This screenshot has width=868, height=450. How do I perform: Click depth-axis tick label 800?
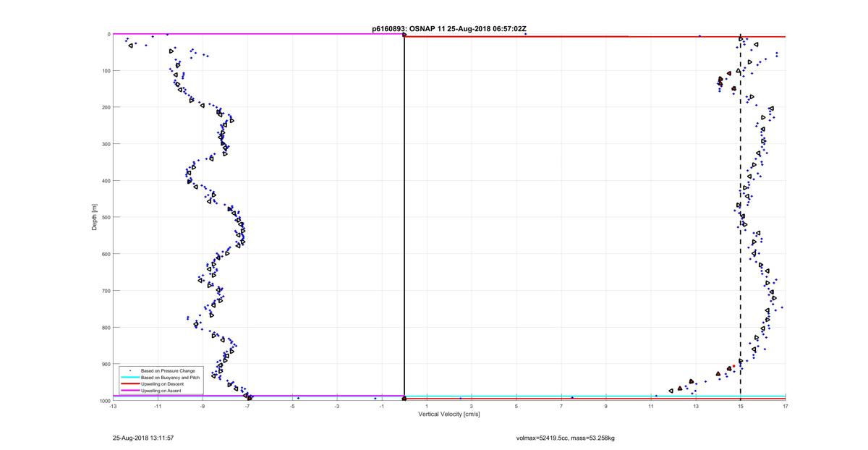point(106,327)
